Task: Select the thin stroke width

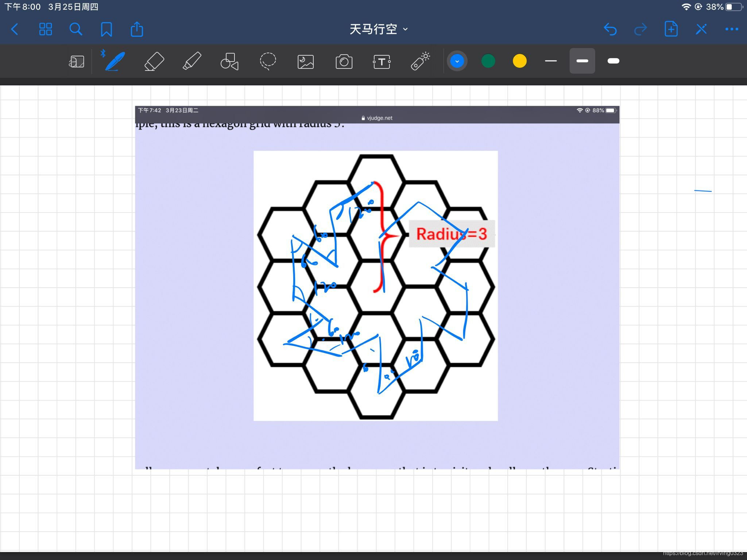Action: (551, 61)
